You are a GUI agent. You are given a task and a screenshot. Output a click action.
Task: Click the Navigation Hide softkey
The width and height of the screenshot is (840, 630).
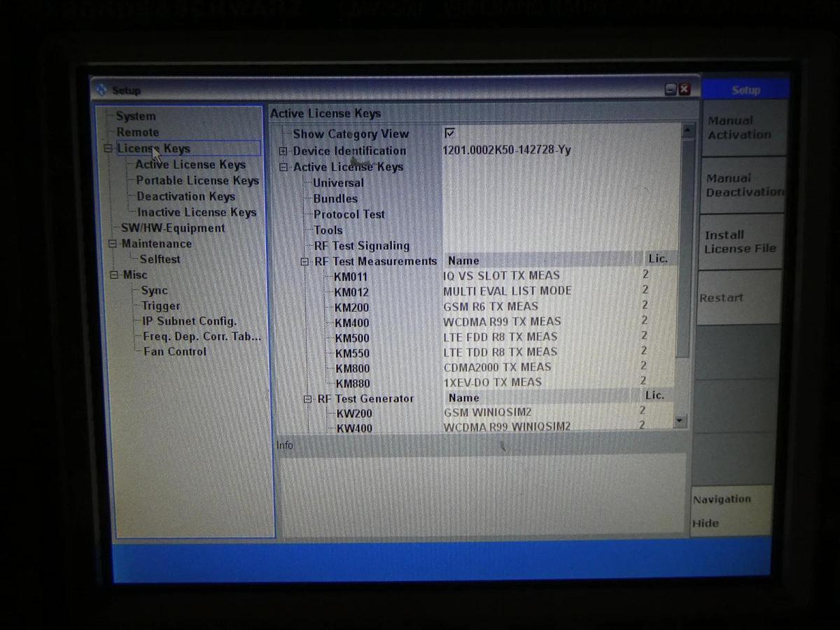[732, 511]
